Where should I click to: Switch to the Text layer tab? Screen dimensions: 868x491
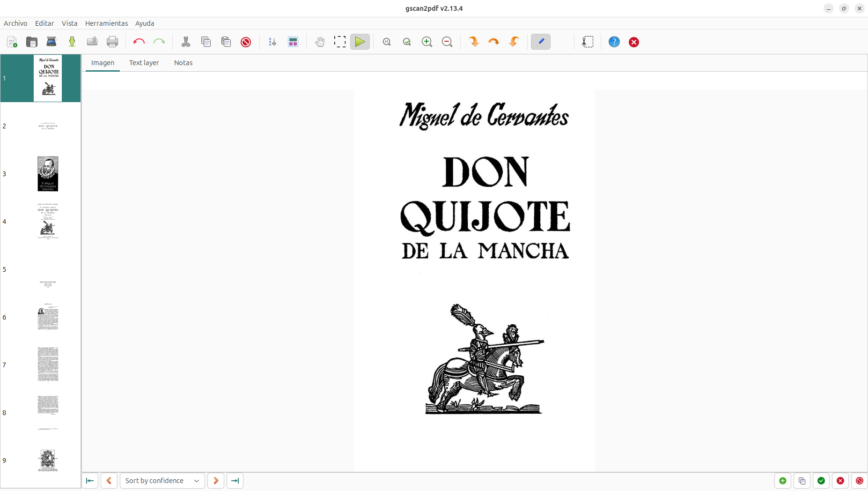(144, 63)
